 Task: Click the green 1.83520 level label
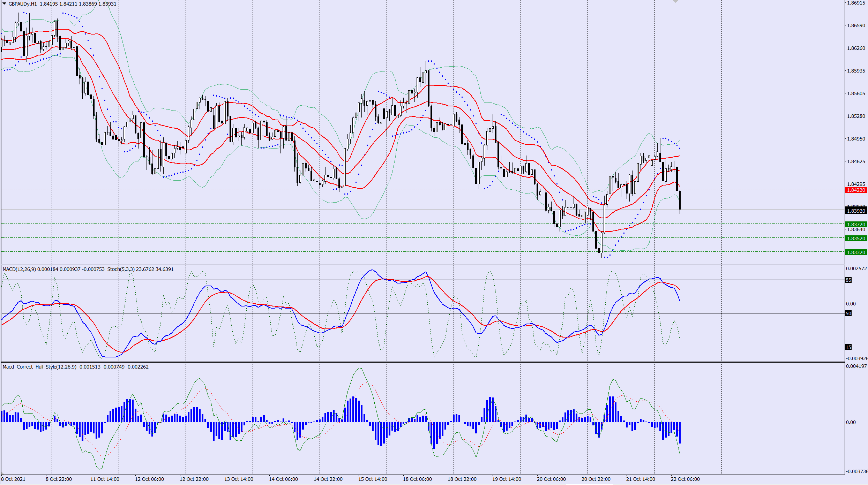coord(856,238)
